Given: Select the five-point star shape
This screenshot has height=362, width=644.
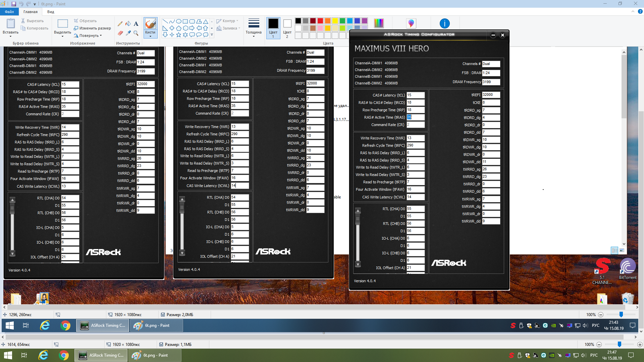Looking at the screenshot, I should click(x=178, y=35).
